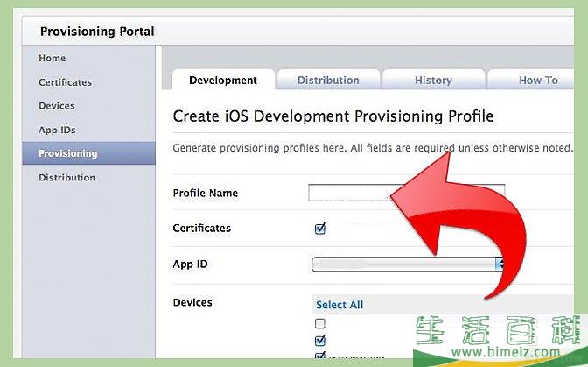Select the Provisioning sidebar item
Screen dimensions: 588x367
88,153
